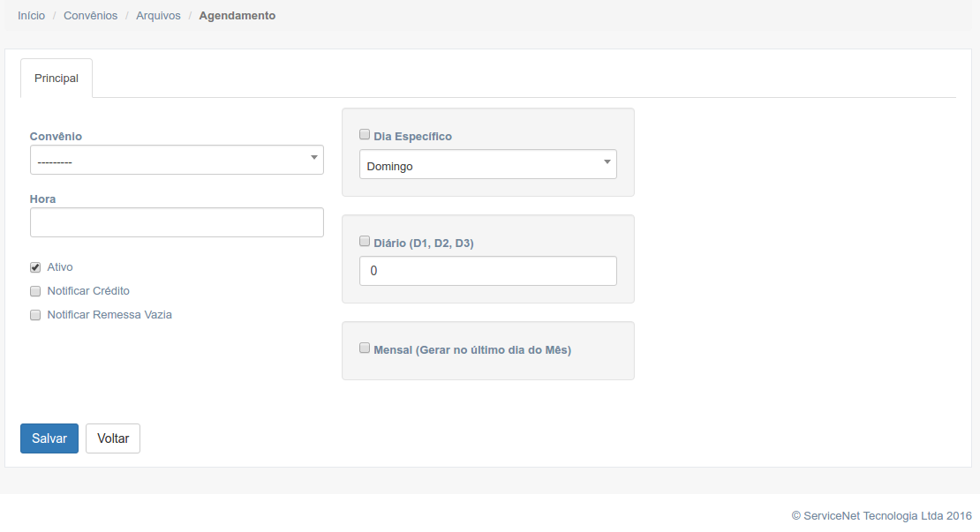The image size is (980, 532).
Task: Click the Hora field label
Action: coord(42,199)
